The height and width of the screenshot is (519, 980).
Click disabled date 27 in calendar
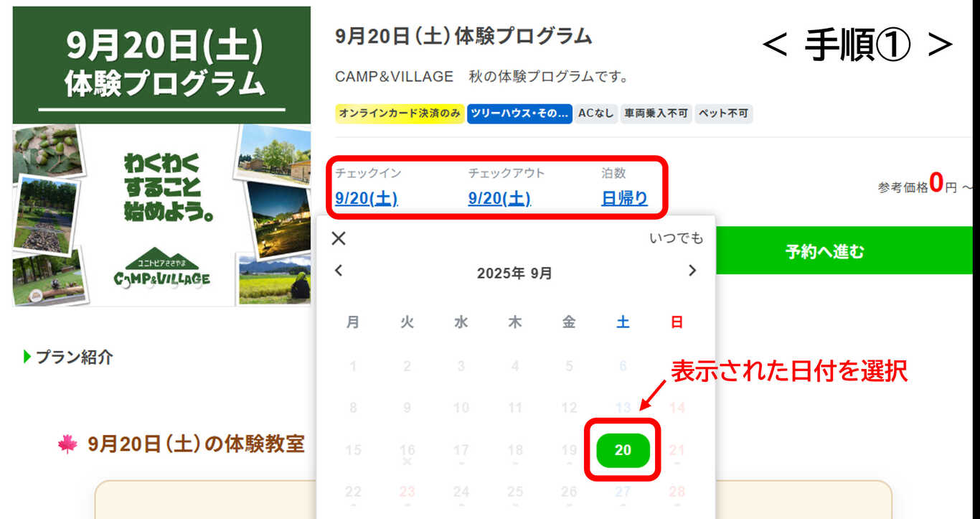click(623, 492)
